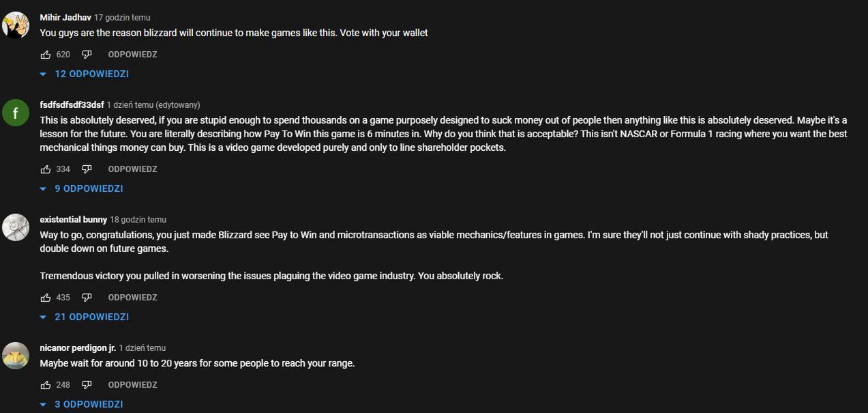868x413 pixels.
Task: Like existential bunny's comment
Action: [x=46, y=298]
